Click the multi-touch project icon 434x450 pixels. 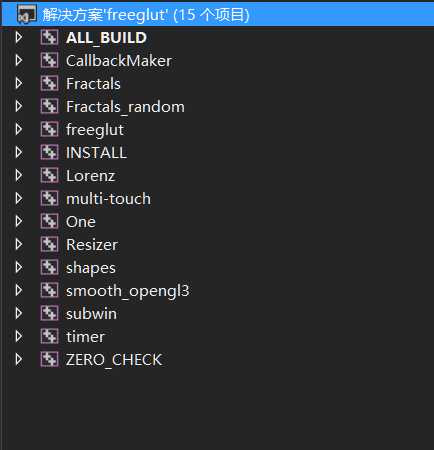(50, 198)
